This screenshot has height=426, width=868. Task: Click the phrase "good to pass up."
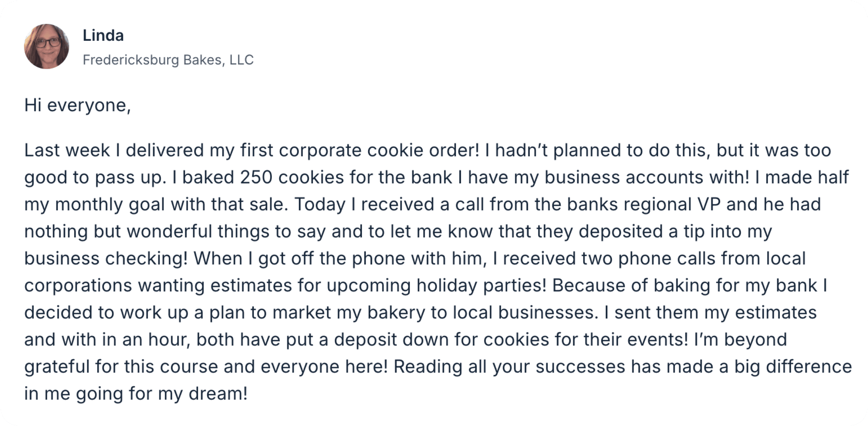95,178
